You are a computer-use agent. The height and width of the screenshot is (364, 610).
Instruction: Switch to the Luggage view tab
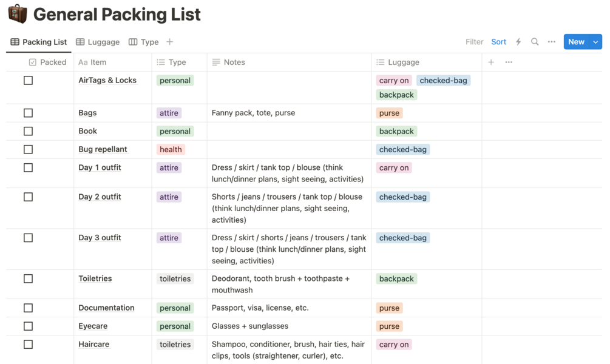98,42
